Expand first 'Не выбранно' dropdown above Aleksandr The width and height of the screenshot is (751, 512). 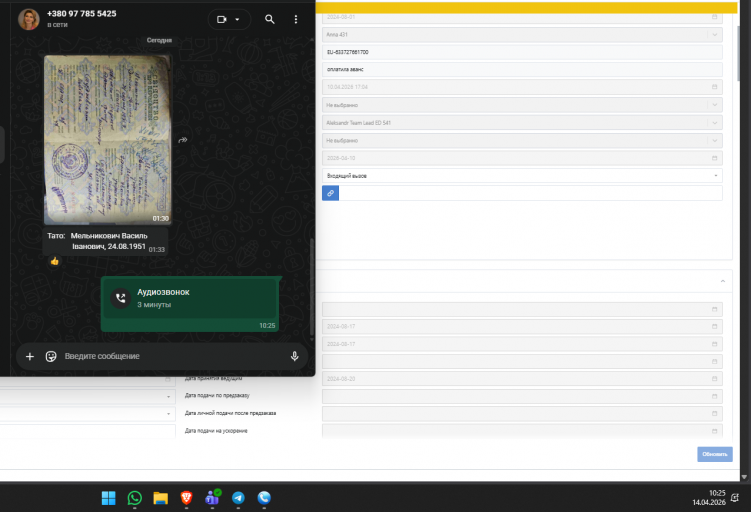pyautogui.click(x=715, y=105)
